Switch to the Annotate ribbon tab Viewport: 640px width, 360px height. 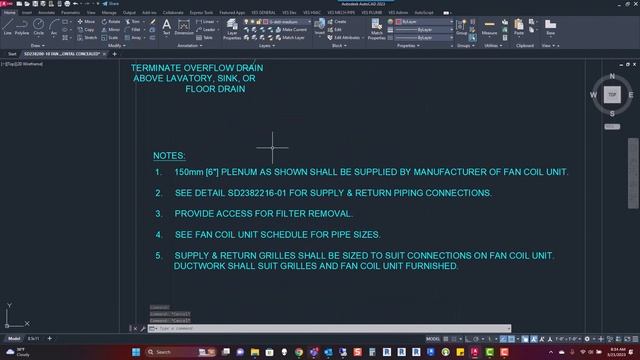tap(46, 13)
